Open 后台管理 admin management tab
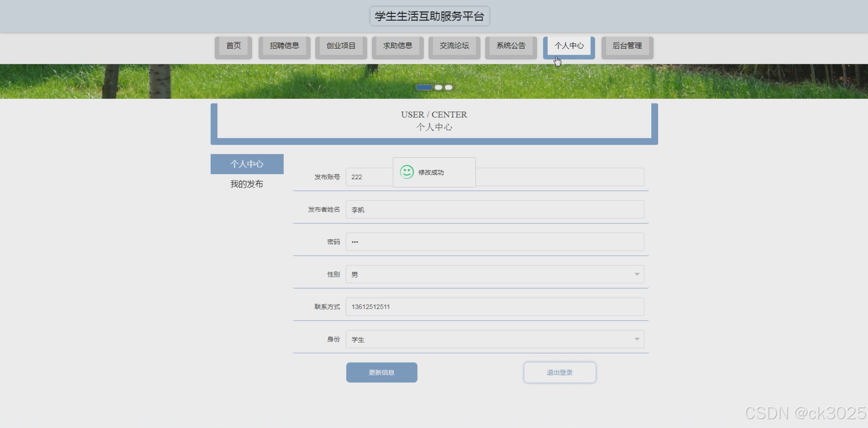868x428 pixels. pos(627,46)
